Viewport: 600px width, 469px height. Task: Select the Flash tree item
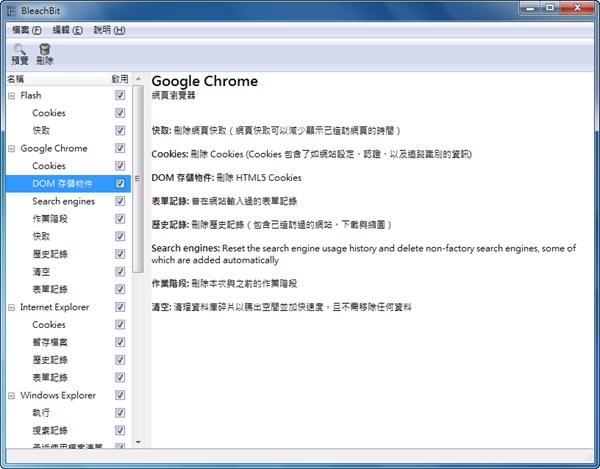(x=31, y=95)
